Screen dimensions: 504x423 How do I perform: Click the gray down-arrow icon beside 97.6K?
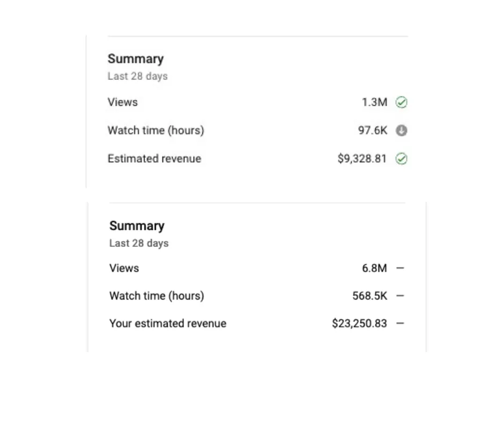click(x=401, y=130)
